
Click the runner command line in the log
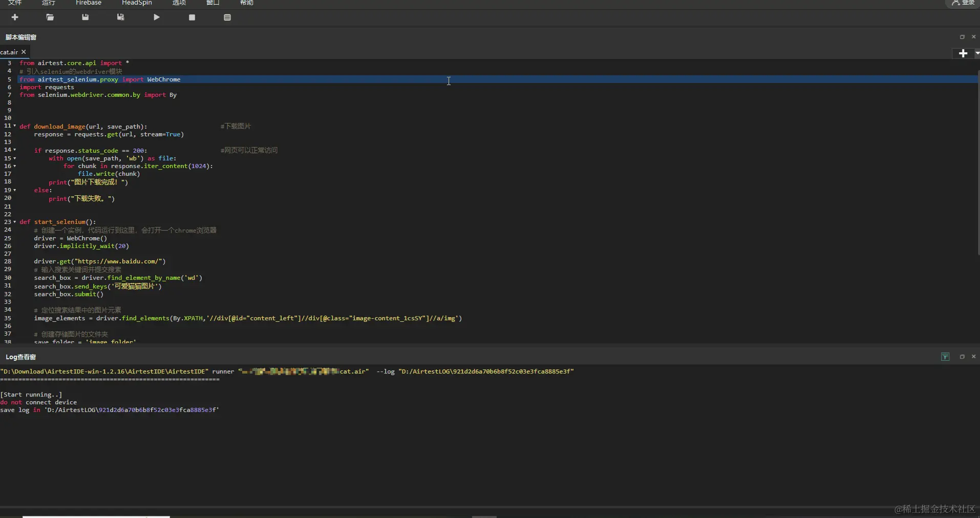point(287,371)
